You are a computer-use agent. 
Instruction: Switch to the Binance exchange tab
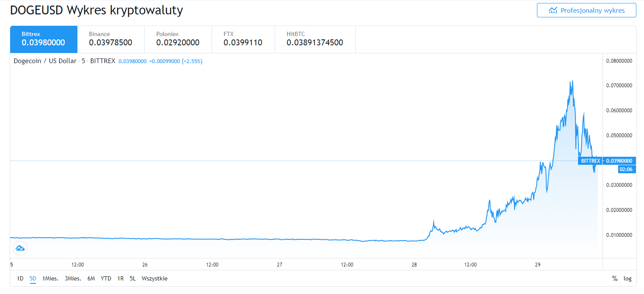[x=111, y=39]
